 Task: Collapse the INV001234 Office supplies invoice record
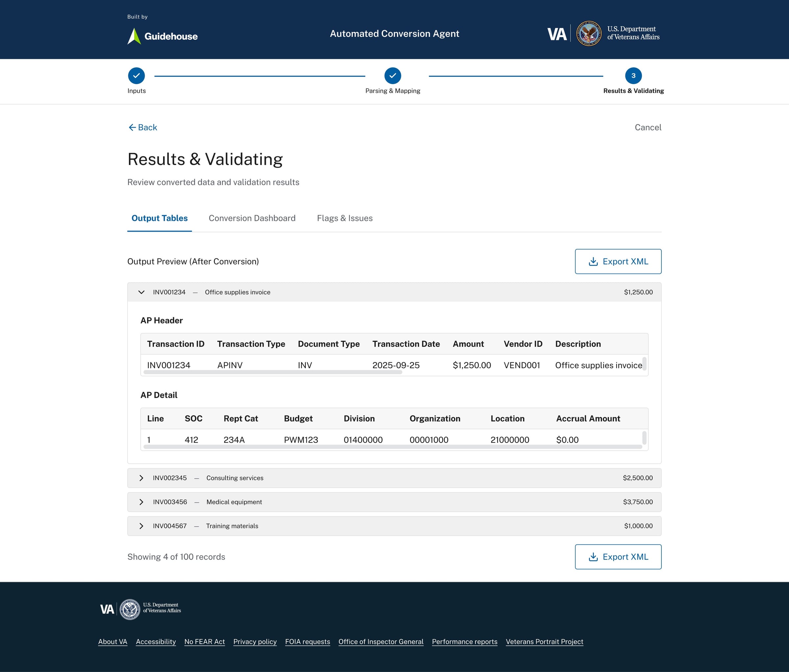(141, 292)
